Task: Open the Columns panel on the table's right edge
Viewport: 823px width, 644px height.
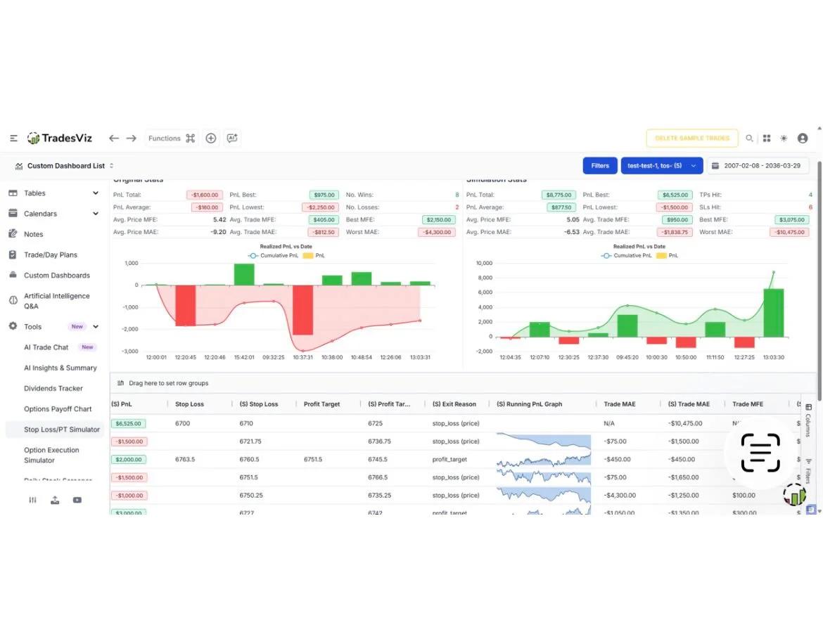Action: point(808,416)
